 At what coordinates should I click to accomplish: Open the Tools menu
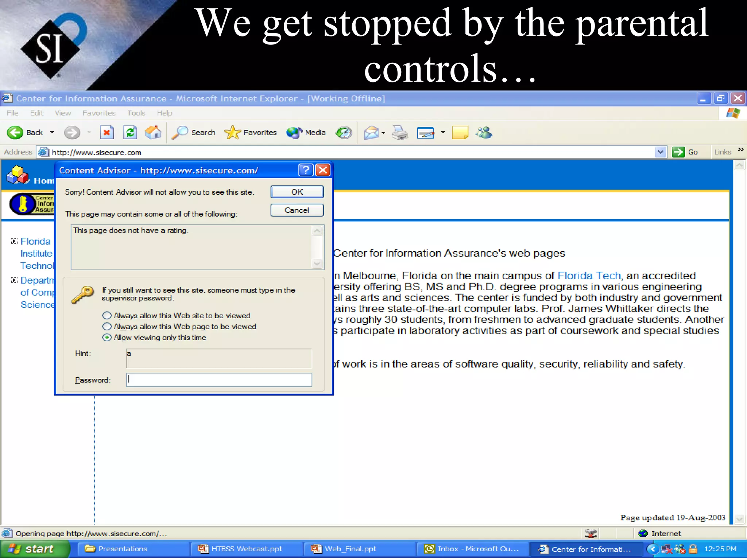pyautogui.click(x=136, y=113)
